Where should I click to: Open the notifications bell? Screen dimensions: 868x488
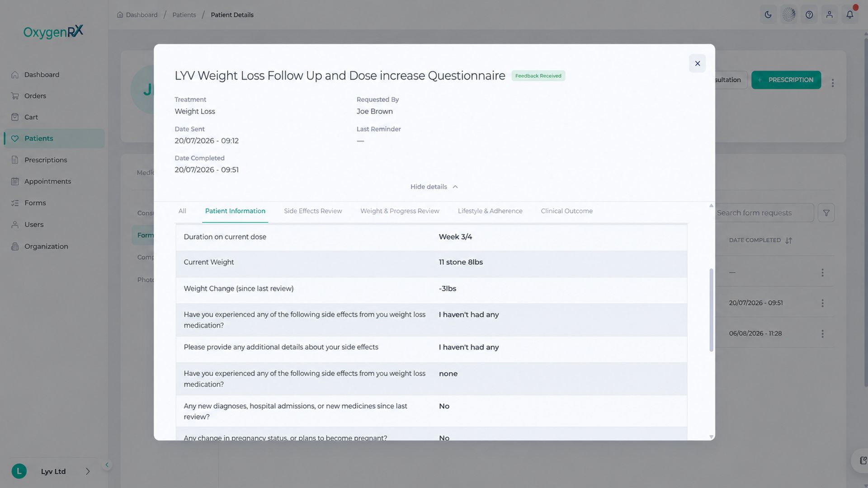pos(849,14)
